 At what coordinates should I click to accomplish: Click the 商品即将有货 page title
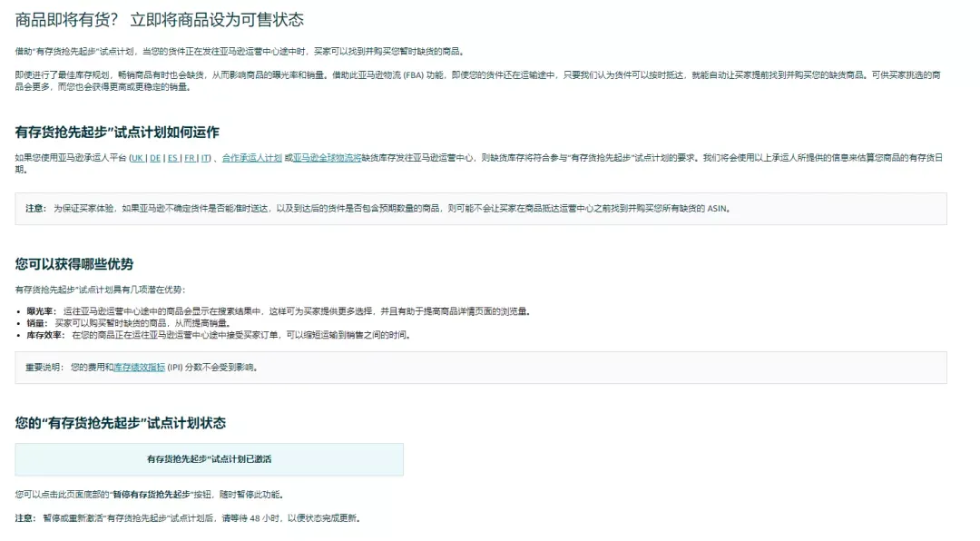click(160, 20)
